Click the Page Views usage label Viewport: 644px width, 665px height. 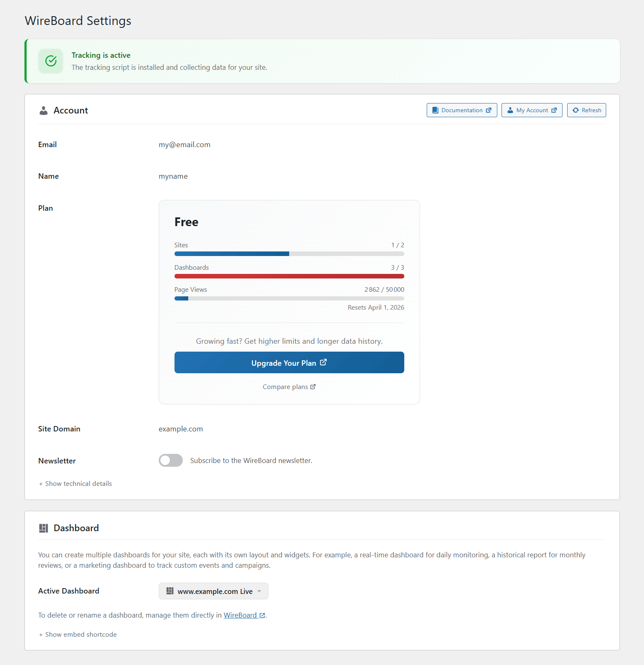[x=191, y=290]
